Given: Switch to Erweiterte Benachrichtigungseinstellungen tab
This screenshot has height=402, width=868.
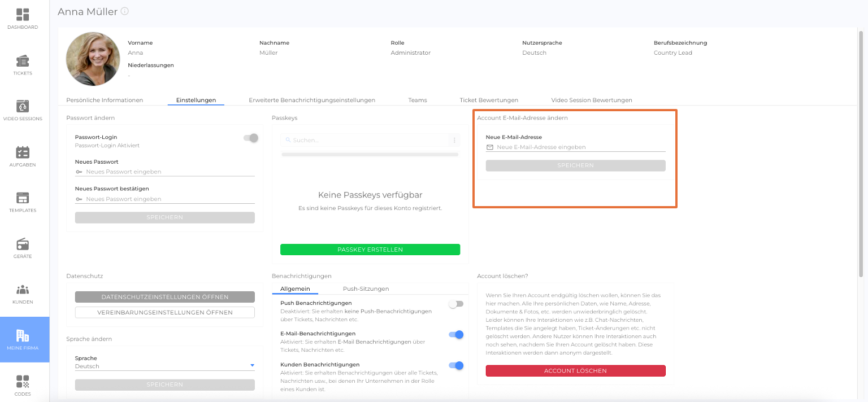Looking at the screenshot, I should [312, 100].
